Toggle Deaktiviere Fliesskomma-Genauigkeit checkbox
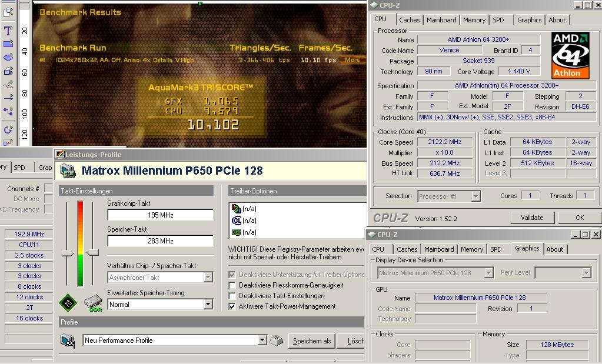The height and width of the screenshot is (364, 602). [x=232, y=285]
